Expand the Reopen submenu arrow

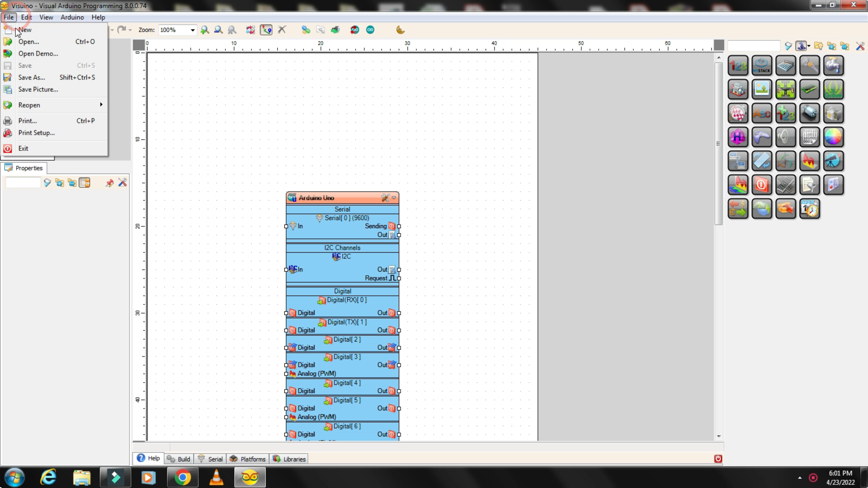[x=101, y=105]
